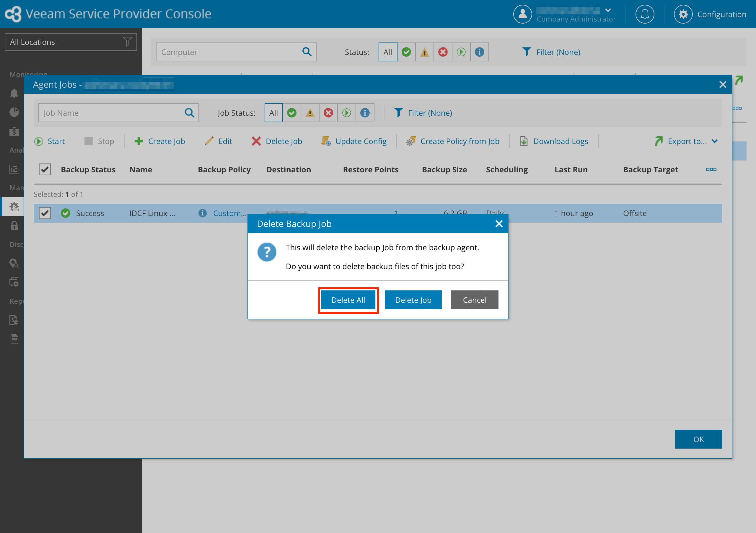Close the Agent Jobs window
The image size is (756, 533).
[723, 85]
